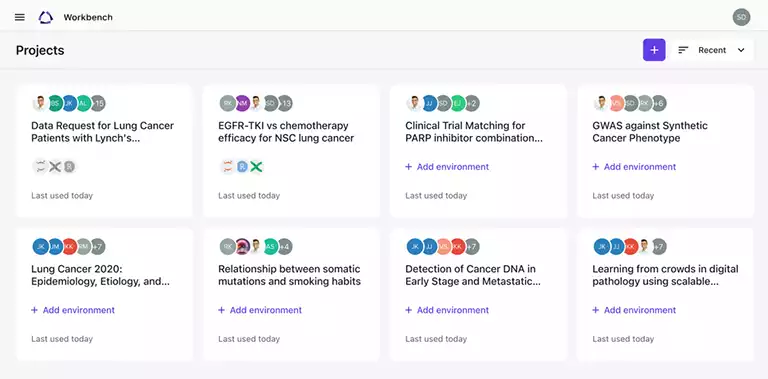Click the sort lines icon beside Recent
768x379 pixels.
click(x=683, y=50)
